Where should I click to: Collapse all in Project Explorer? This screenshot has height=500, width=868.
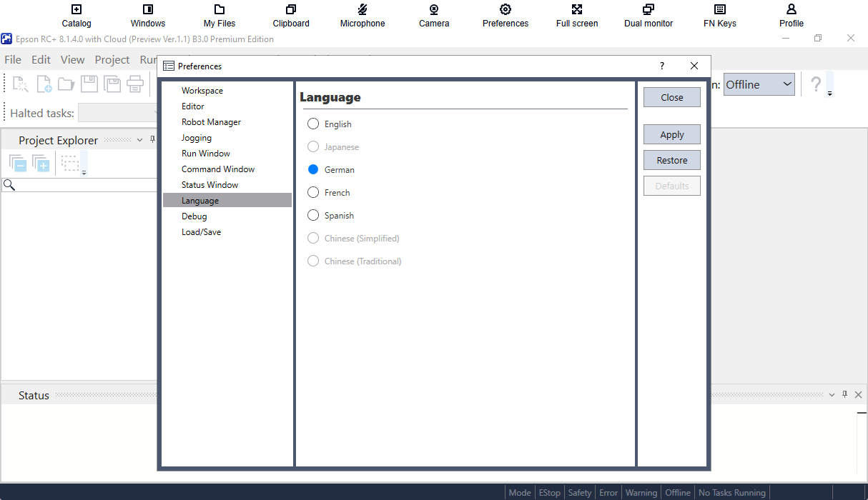point(19,164)
